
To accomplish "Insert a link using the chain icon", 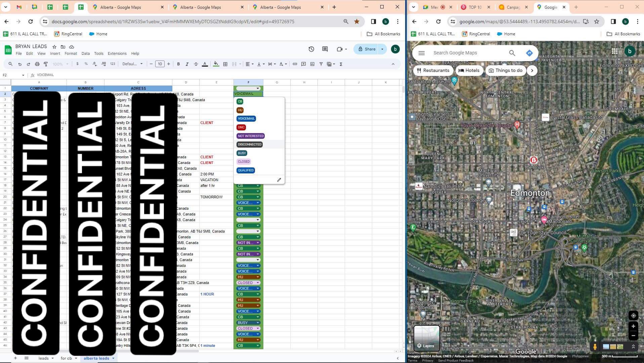I will click(295, 64).
